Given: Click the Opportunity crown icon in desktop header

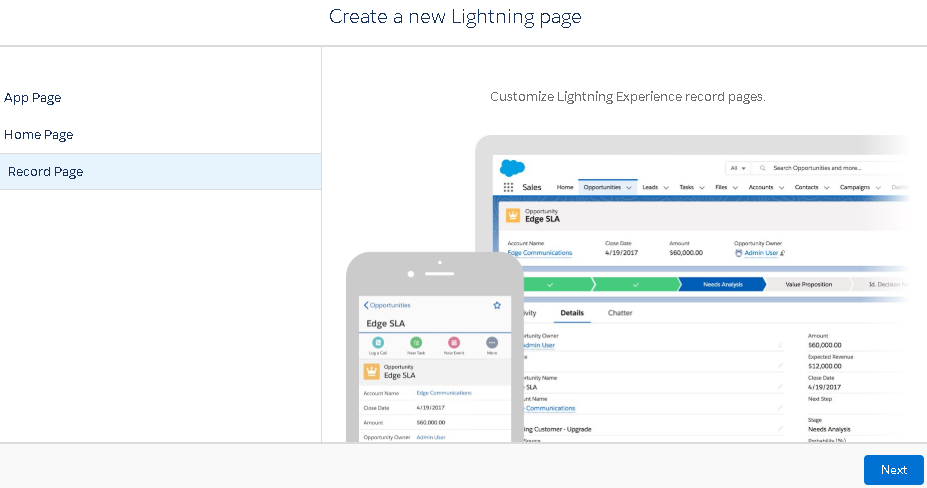Looking at the screenshot, I should point(513,215).
